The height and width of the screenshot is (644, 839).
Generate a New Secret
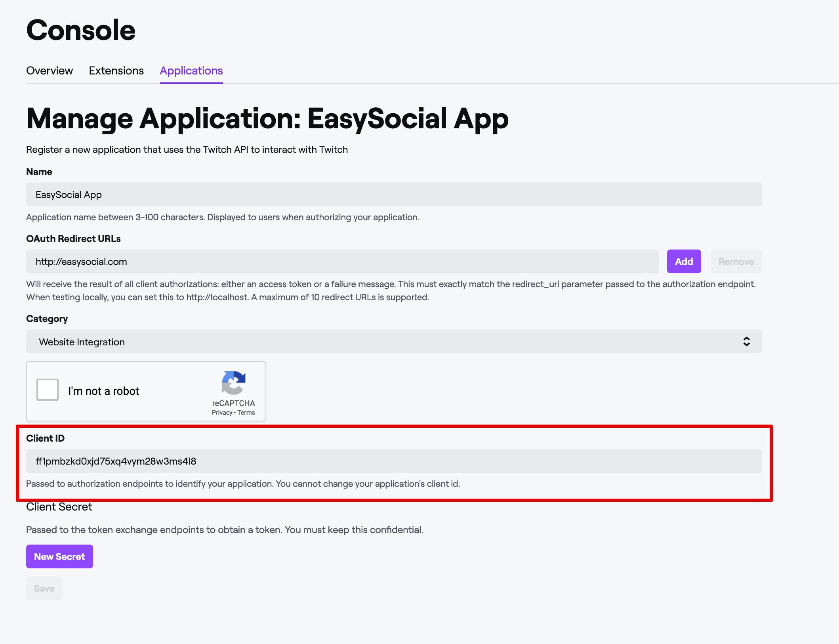pyautogui.click(x=59, y=556)
